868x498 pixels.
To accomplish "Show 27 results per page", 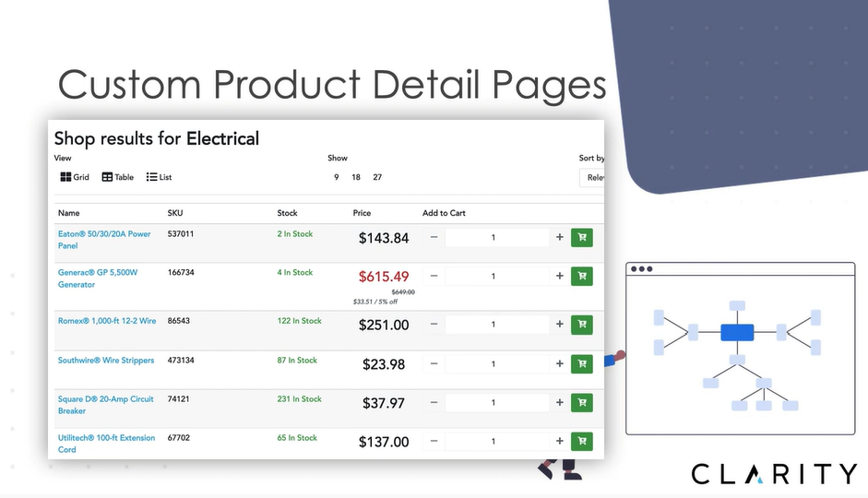I will [x=377, y=177].
